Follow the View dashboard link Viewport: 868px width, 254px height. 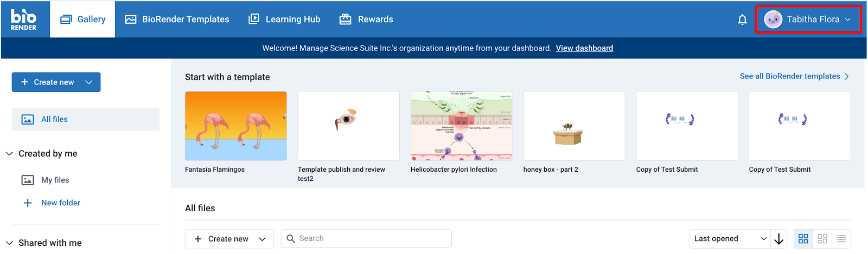coord(584,48)
